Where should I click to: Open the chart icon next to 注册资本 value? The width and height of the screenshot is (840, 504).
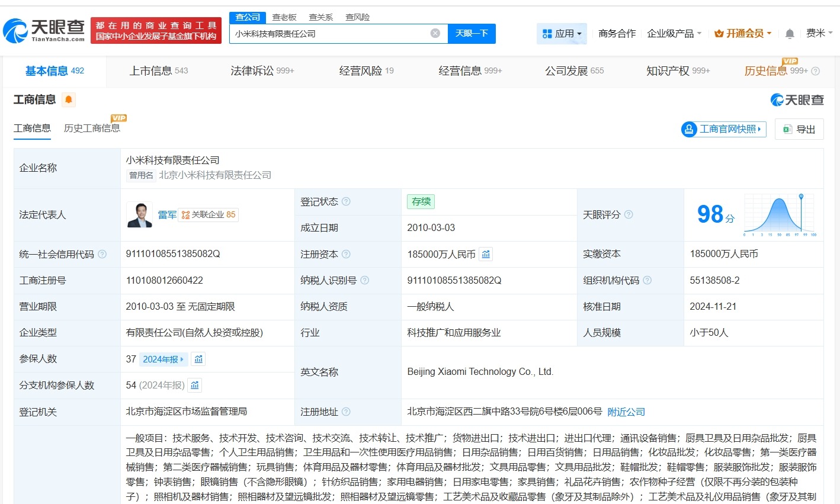click(486, 253)
